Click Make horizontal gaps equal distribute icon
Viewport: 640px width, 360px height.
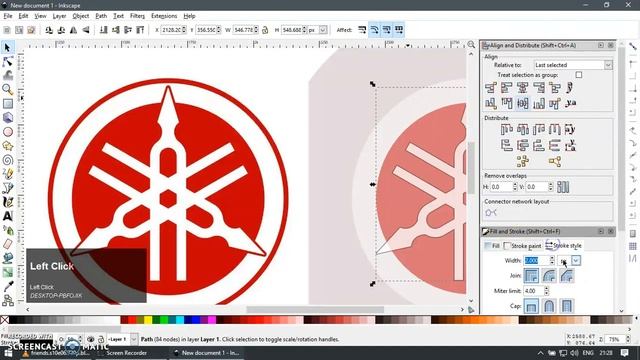click(x=554, y=129)
